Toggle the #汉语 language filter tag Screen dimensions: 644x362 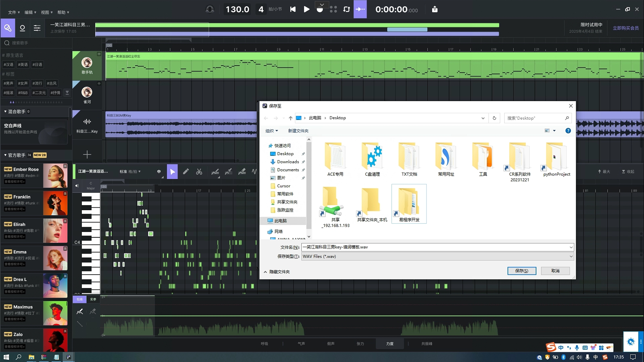pyautogui.click(x=8, y=65)
